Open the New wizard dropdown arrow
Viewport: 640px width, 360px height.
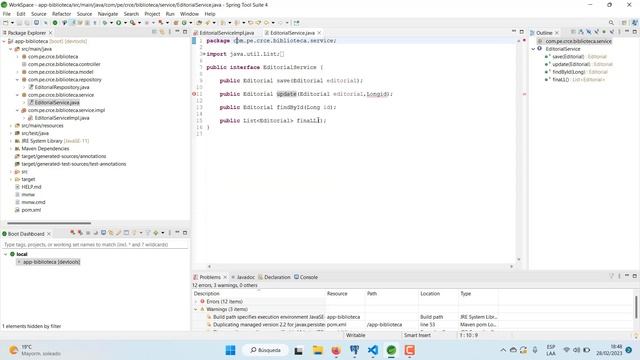[12, 23]
